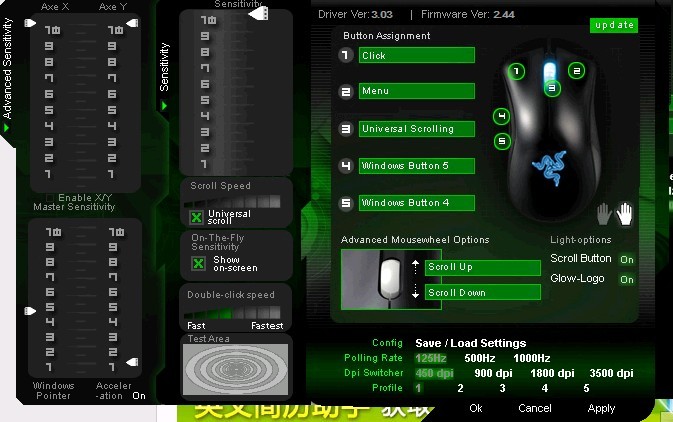Open Windows Button 4 assignment dropdown

tap(417, 203)
